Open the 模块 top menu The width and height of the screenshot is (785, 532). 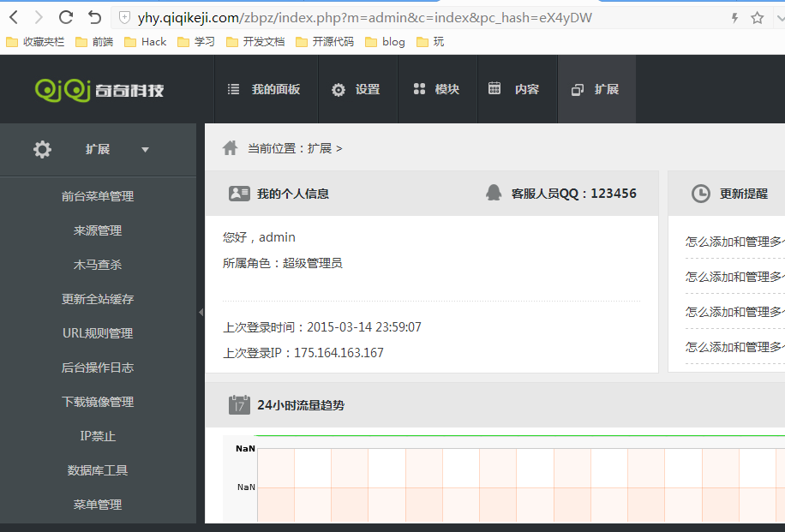click(438, 89)
